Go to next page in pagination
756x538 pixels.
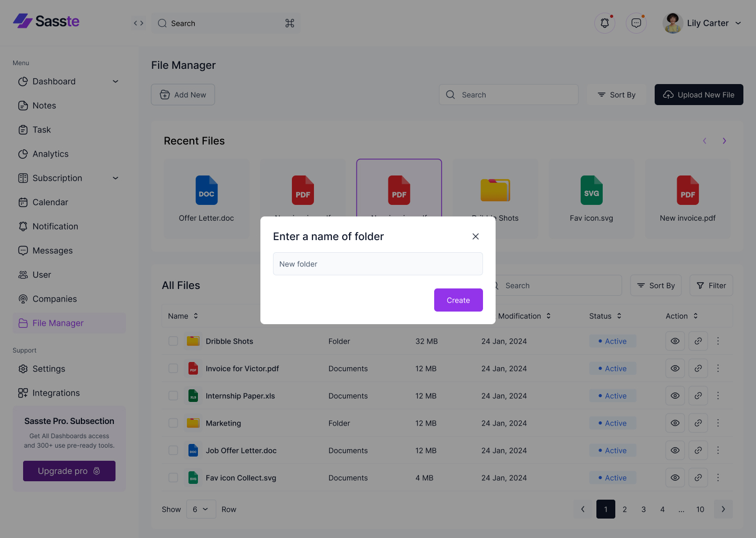click(723, 509)
